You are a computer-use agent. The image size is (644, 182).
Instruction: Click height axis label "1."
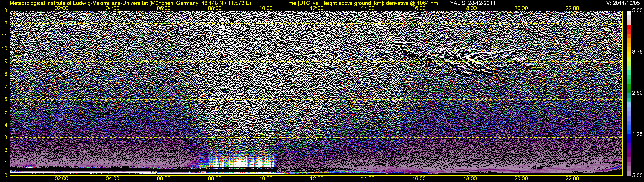(x=6, y=163)
